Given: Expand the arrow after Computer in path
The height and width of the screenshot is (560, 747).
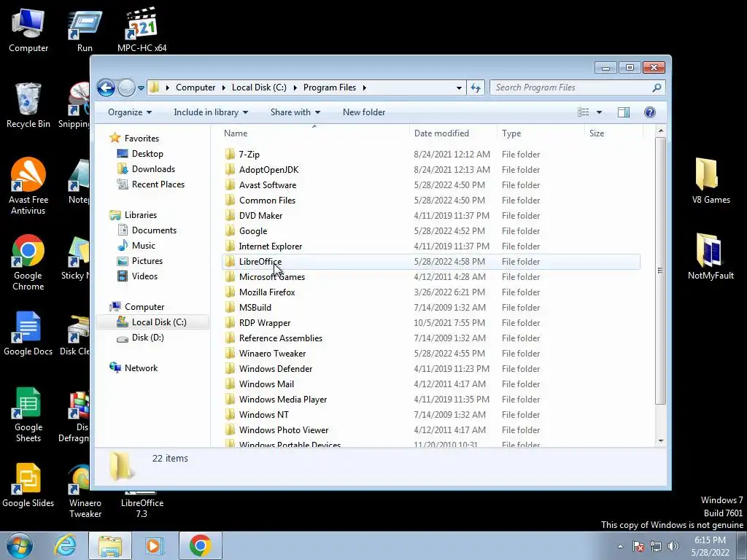Looking at the screenshot, I should tap(223, 87).
